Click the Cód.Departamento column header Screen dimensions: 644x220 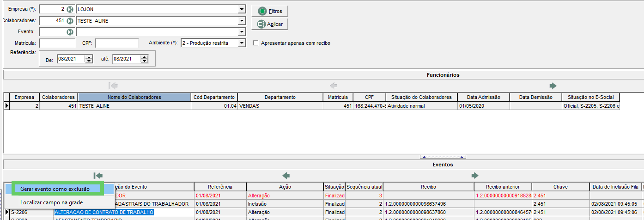point(214,97)
